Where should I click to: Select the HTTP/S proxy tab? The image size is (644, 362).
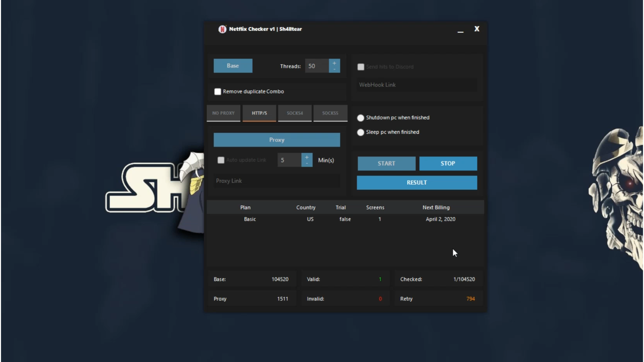pos(260,113)
